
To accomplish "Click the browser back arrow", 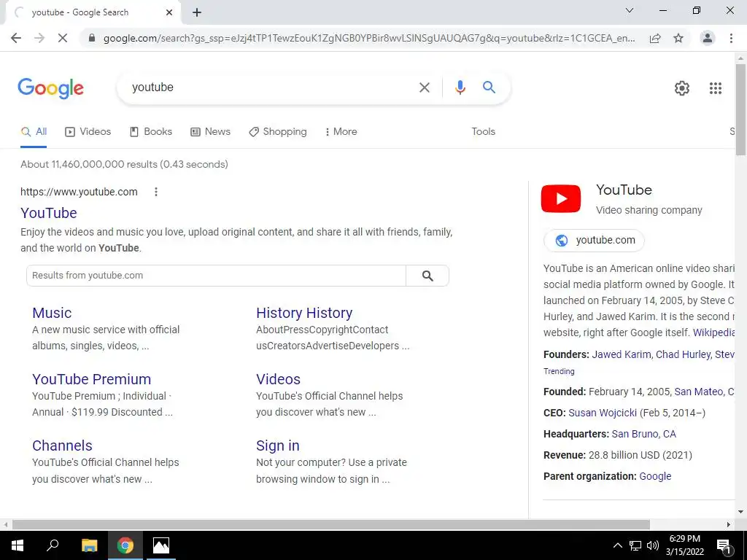I will pos(16,38).
